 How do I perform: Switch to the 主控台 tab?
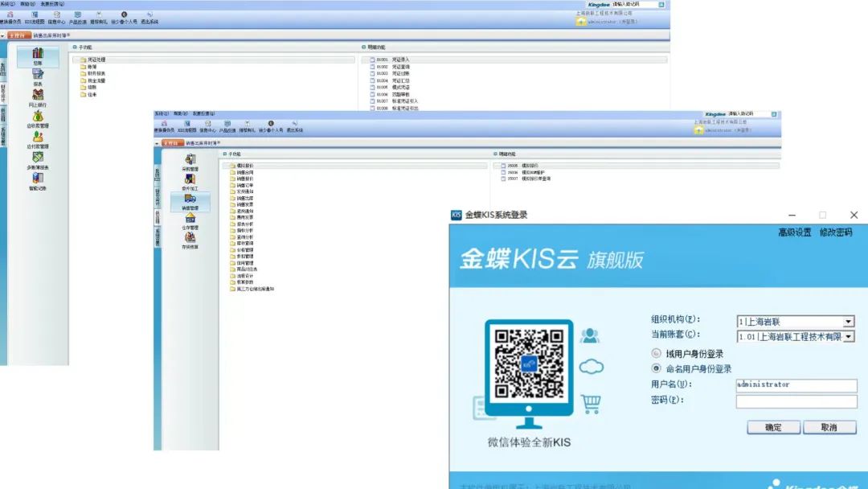18,35
